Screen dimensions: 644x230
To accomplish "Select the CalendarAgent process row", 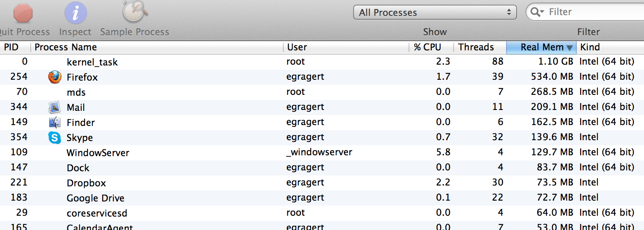I will pos(322,226).
